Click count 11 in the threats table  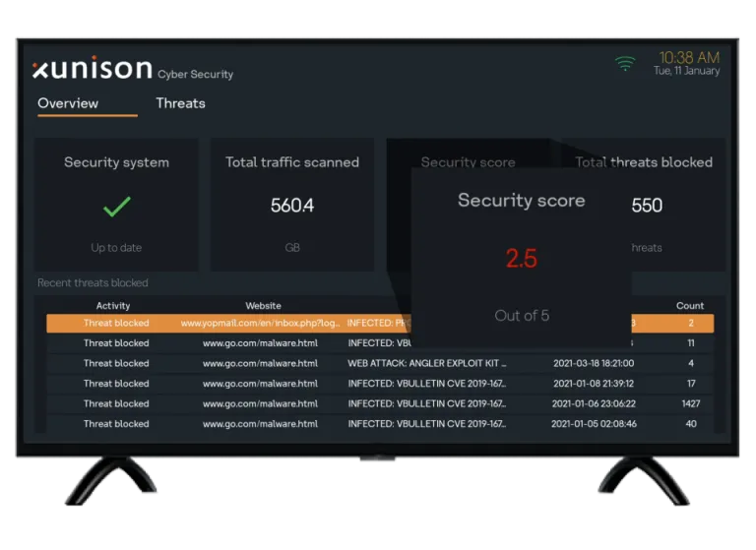(x=691, y=343)
